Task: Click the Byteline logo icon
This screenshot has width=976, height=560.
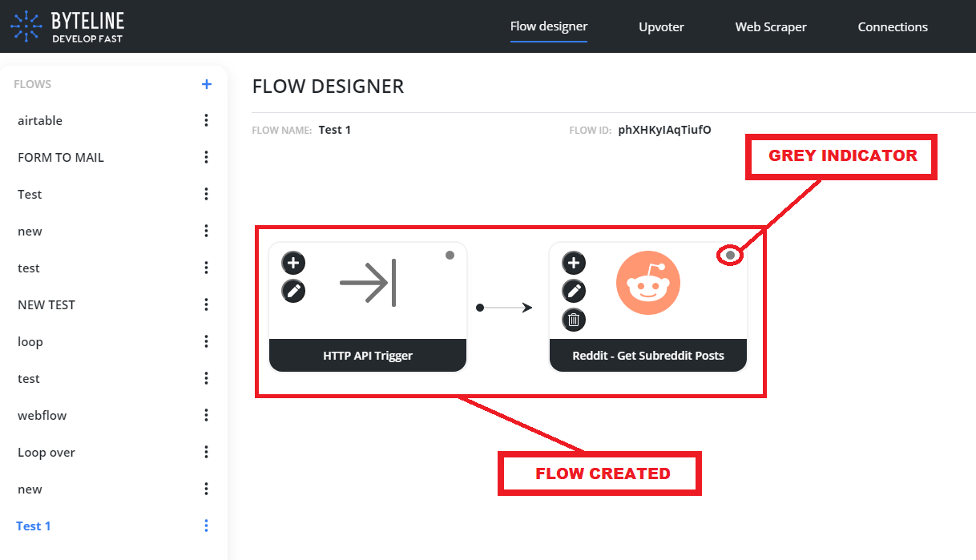Action: pyautogui.click(x=26, y=26)
